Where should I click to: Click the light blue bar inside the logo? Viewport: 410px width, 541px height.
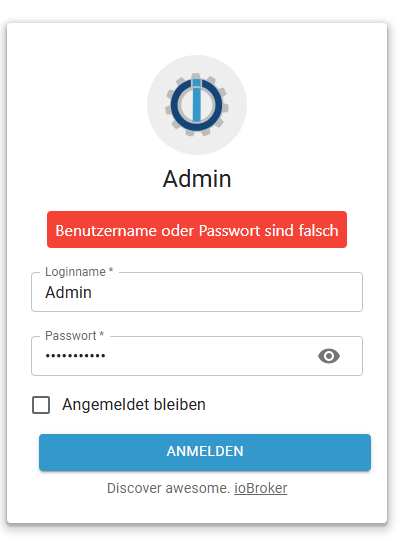pyautogui.click(x=197, y=101)
